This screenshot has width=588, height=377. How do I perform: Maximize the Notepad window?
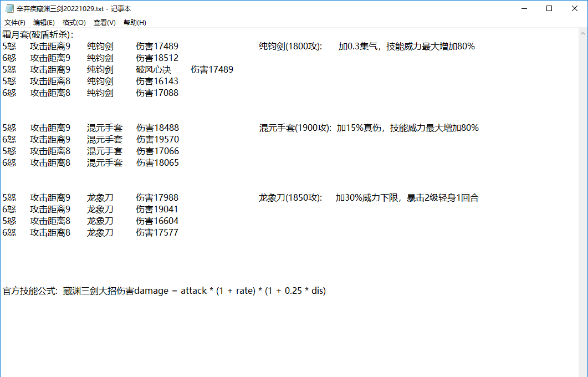[x=549, y=8]
